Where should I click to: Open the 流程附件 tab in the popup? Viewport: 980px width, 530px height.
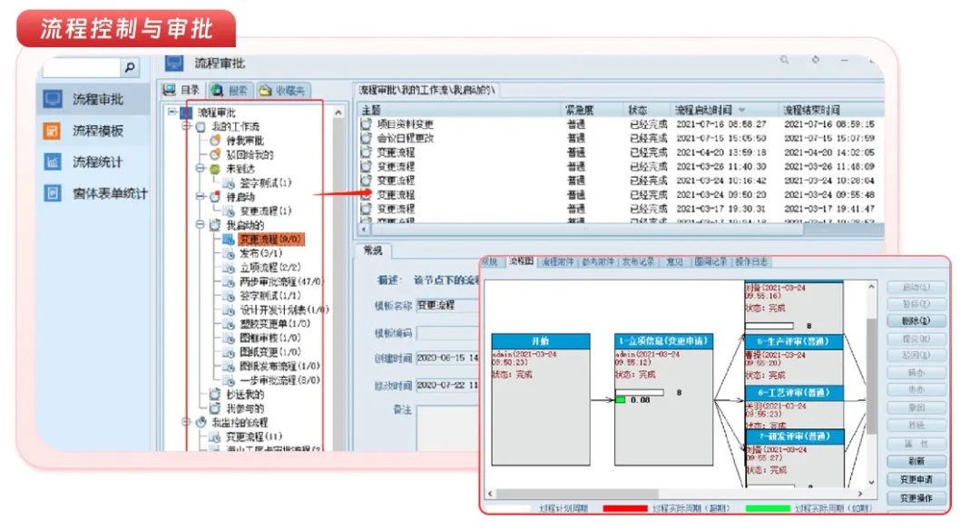pos(557,262)
